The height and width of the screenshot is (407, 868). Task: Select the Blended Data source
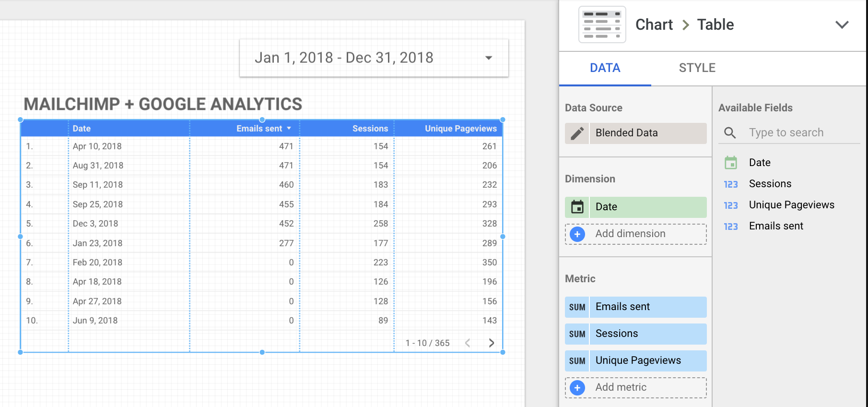(x=648, y=133)
